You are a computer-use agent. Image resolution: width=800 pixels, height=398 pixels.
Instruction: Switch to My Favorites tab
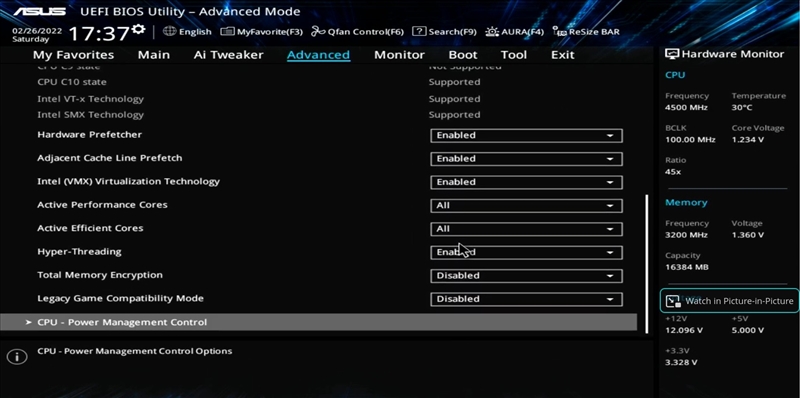(x=73, y=55)
